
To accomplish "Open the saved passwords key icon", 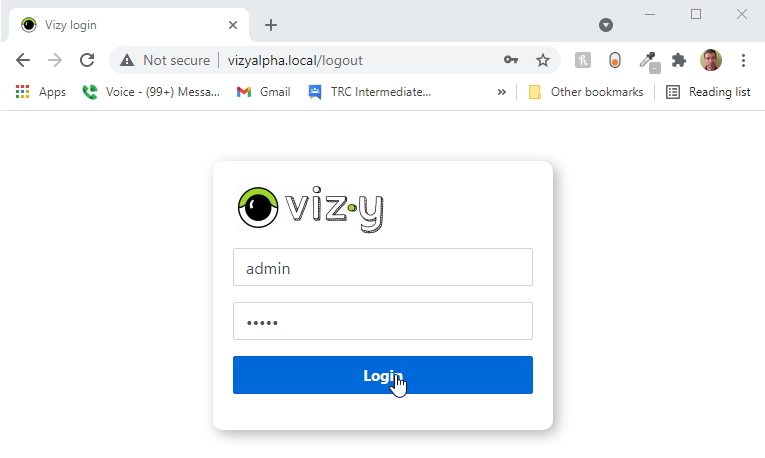I will [511, 60].
